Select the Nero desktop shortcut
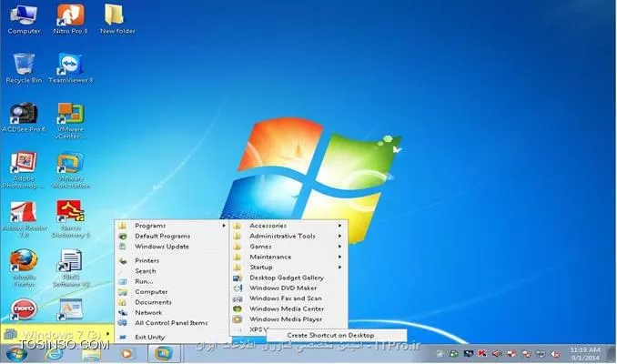Image resolution: width=617 pixels, height=364 pixels. (24, 309)
